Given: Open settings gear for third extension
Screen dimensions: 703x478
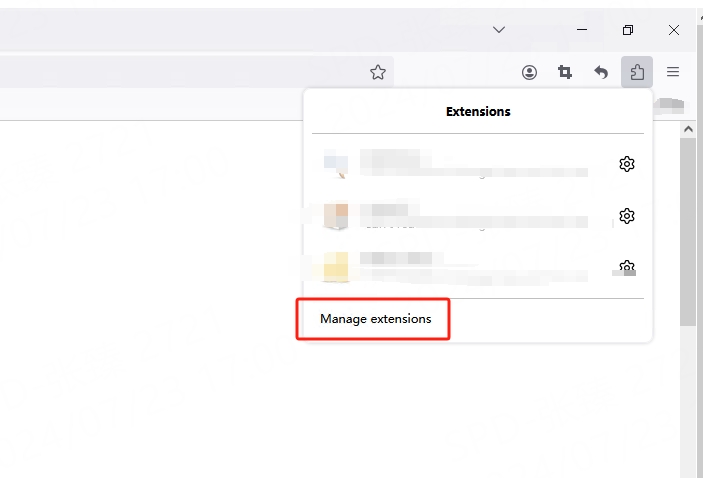Looking at the screenshot, I should click(627, 267).
